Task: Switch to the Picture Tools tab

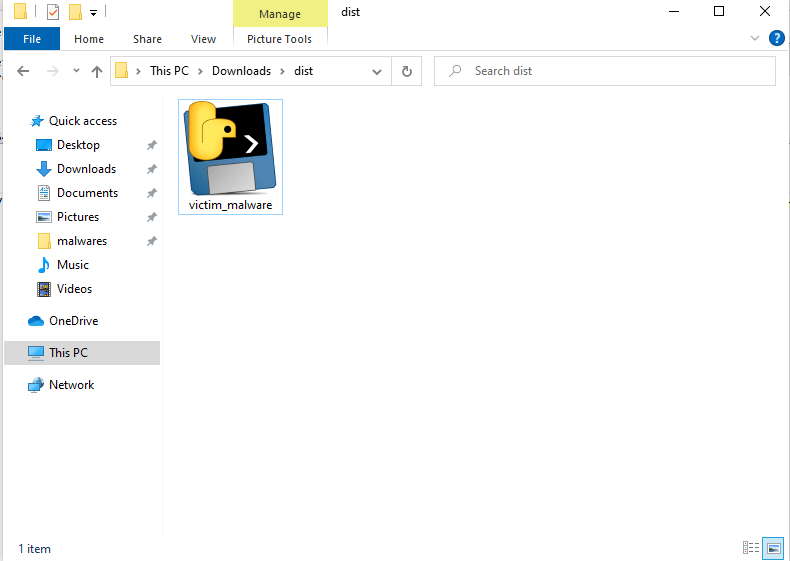Action: 279,39
